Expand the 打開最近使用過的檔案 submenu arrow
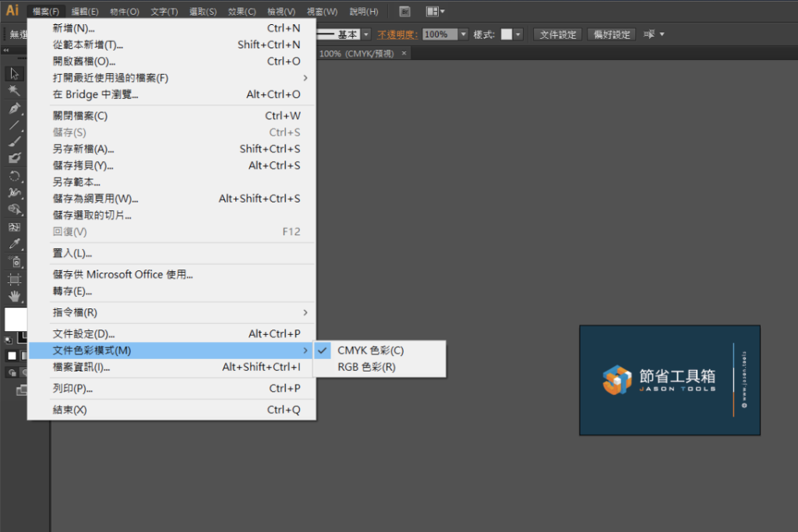 (305, 78)
